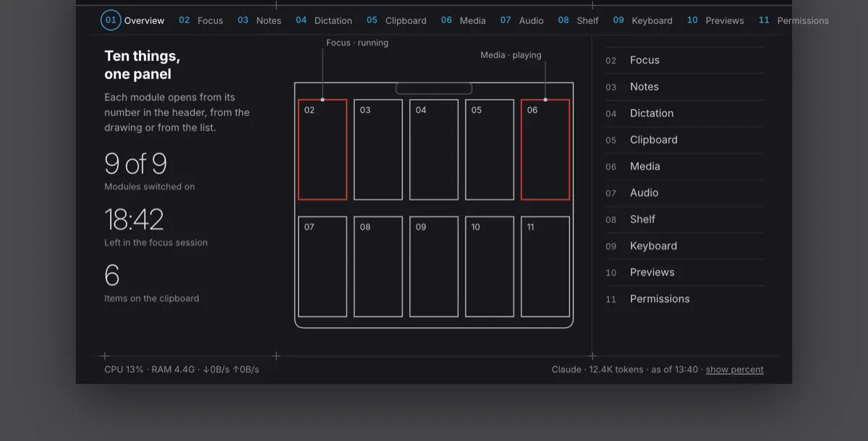Open Audio from the right-hand list

point(684,193)
